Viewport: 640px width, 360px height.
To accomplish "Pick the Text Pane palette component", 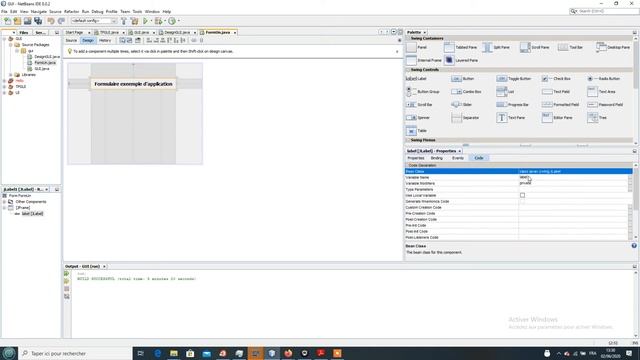I will [511, 118].
